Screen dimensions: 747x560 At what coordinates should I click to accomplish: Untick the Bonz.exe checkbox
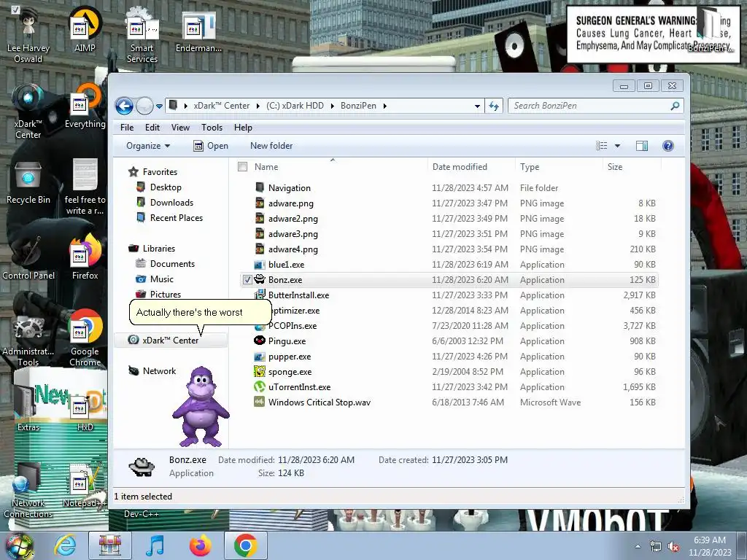(x=247, y=279)
